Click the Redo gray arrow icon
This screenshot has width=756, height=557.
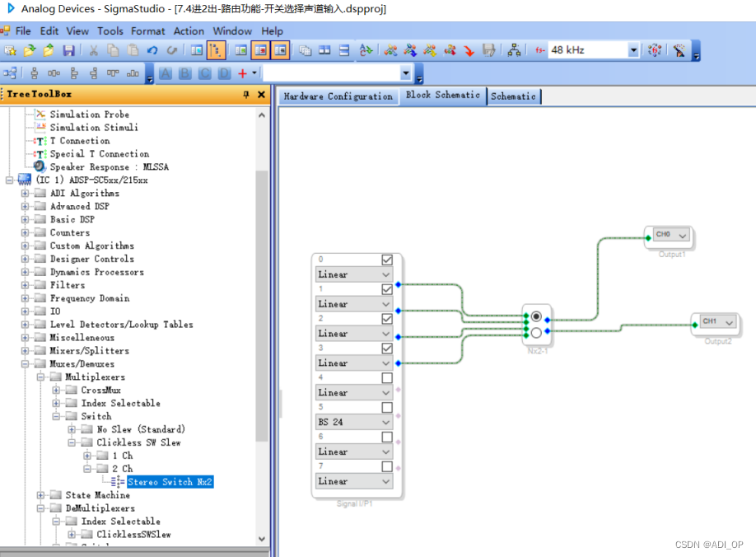click(171, 50)
